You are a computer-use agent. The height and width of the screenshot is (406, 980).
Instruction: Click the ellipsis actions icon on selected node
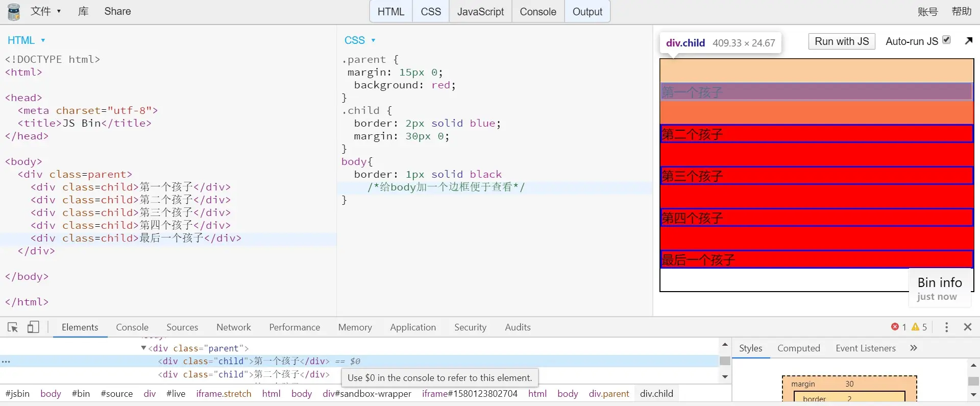(x=6, y=362)
